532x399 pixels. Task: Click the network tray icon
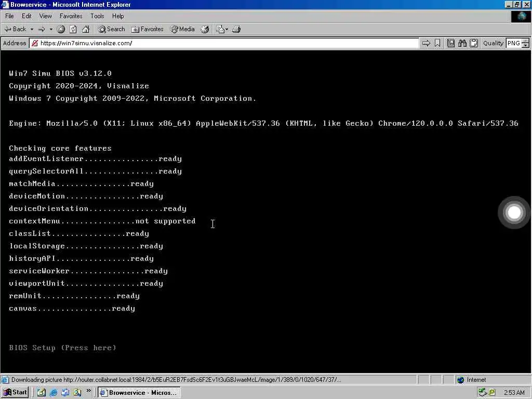[483, 393]
